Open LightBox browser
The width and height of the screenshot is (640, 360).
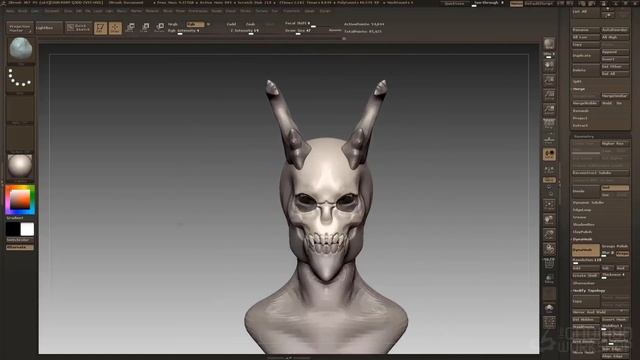tap(49, 28)
